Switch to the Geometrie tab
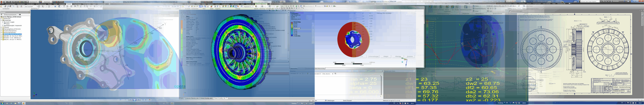The image size is (644, 105). (294, 68)
